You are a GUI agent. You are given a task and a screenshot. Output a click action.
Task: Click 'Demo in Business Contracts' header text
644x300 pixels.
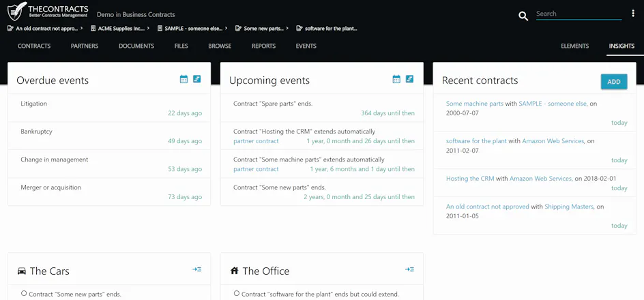pos(136,14)
